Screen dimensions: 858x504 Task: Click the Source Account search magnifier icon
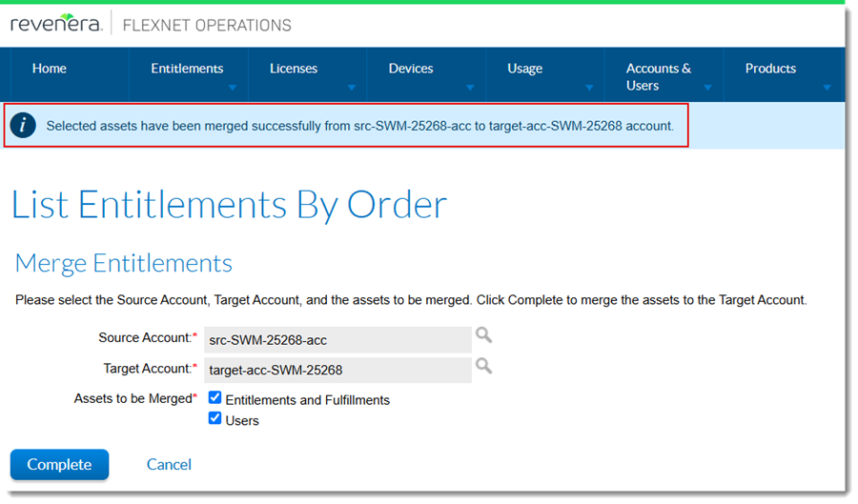pos(483,335)
